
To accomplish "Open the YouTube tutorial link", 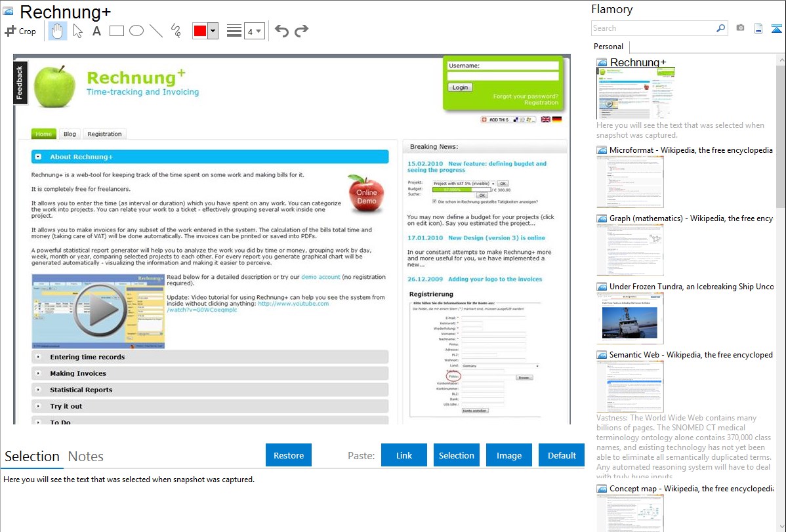I will pos(247,306).
